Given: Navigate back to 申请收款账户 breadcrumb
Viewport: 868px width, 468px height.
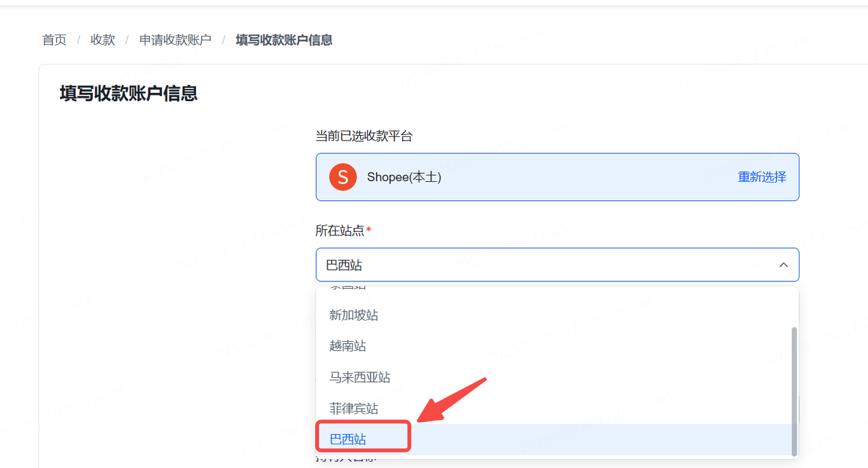Looking at the screenshot, I should coord(175,40).
